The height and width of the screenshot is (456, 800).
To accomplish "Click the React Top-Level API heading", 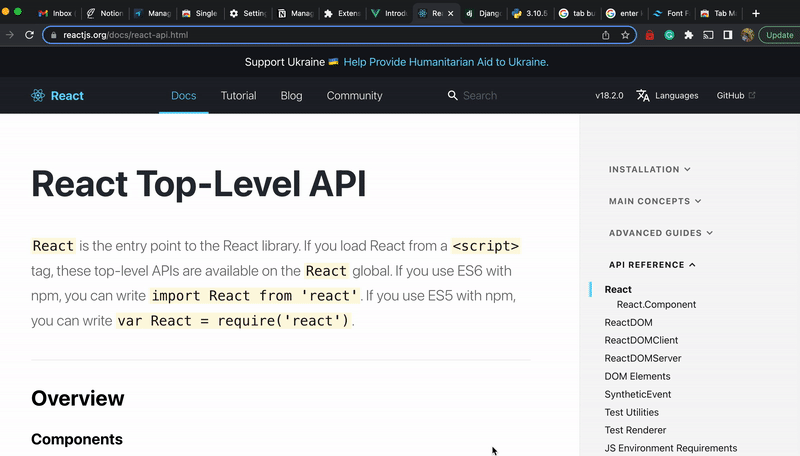I will [x=198, y=184].
